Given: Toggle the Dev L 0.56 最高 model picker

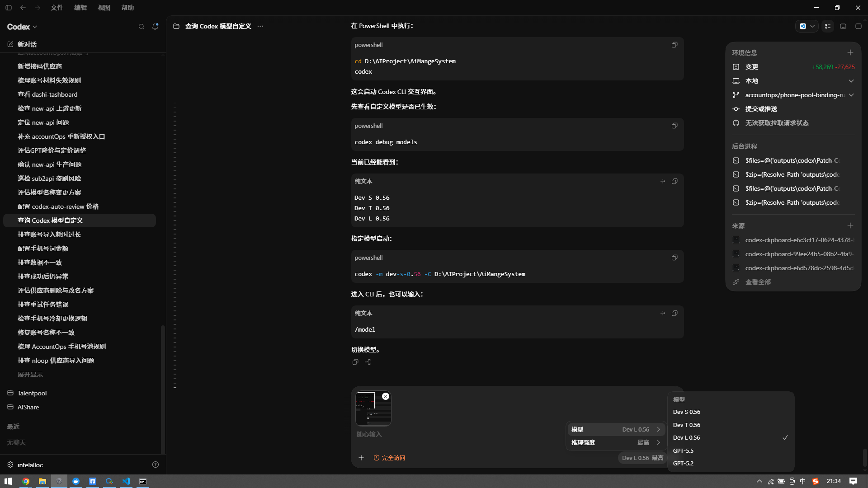Looking at the screenshot, I should 642,458.
